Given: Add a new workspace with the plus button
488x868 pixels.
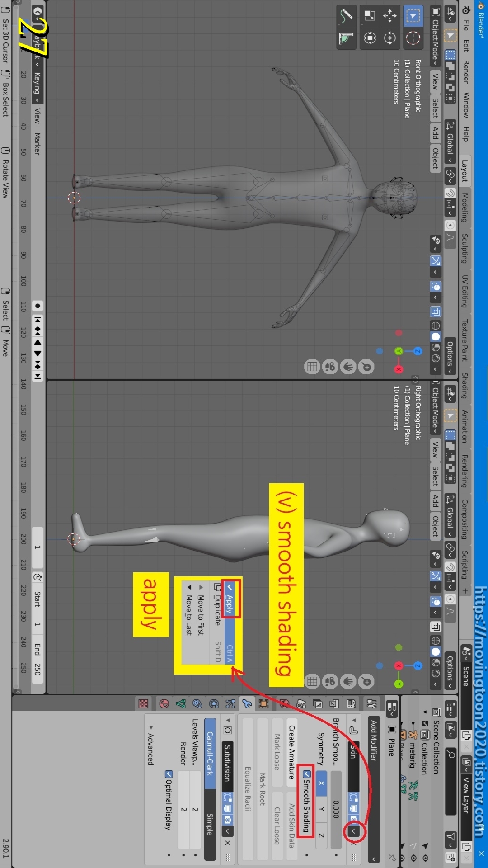Looking at the screenshot, I should point(465,590).
